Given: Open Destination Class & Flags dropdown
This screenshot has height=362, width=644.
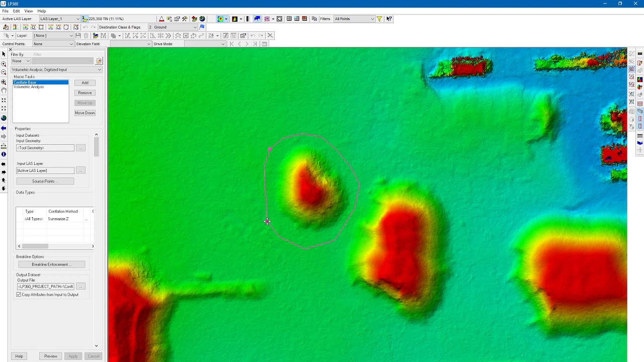Looking at the screenshot, I should tap(172, 27).
